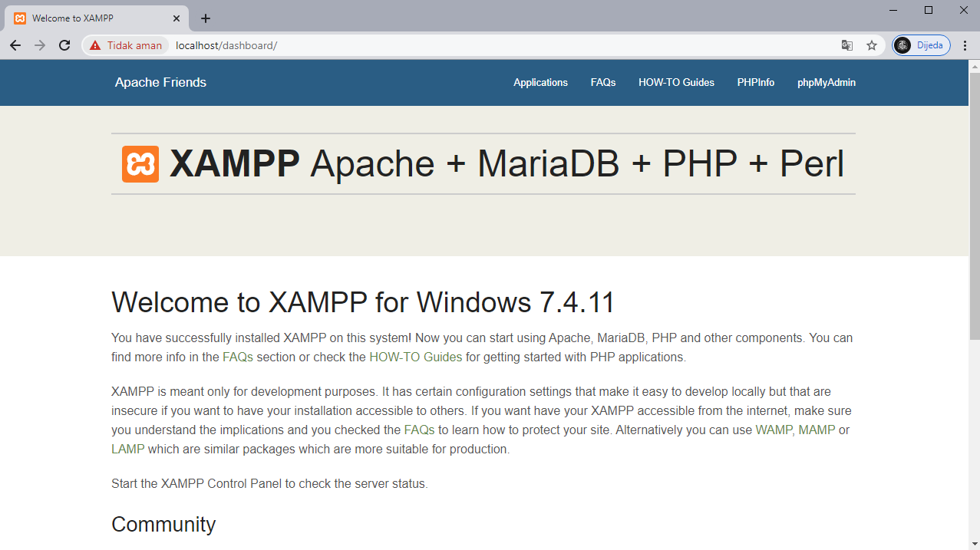Click the browser back arrow
This screenshot has width=980, height=550.
click(15, 45)
